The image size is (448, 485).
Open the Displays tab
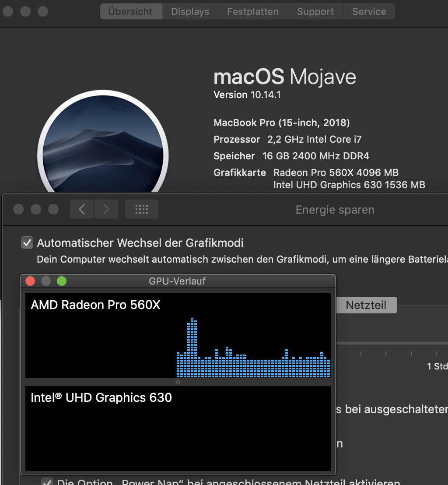click(190, 11)
